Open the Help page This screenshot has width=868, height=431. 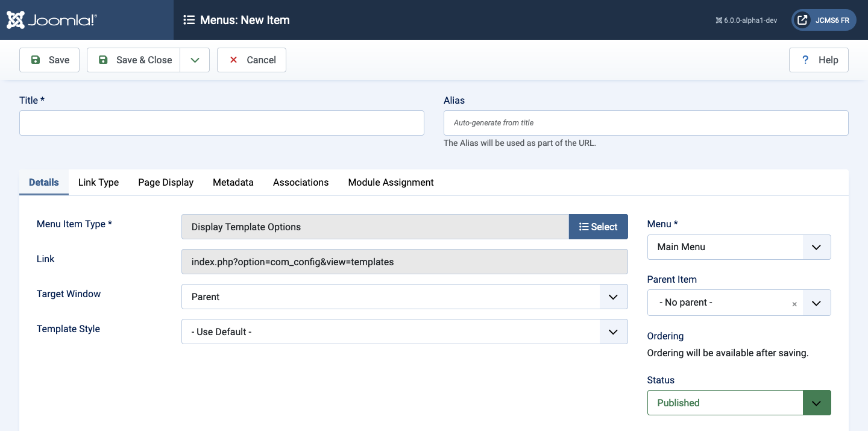pos(819,60)
